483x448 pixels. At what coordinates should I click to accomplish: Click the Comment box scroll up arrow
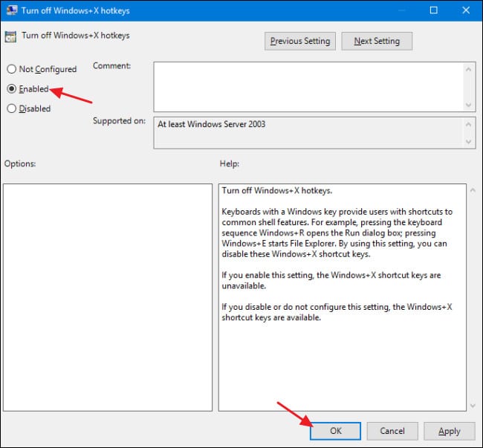[469, 70]
